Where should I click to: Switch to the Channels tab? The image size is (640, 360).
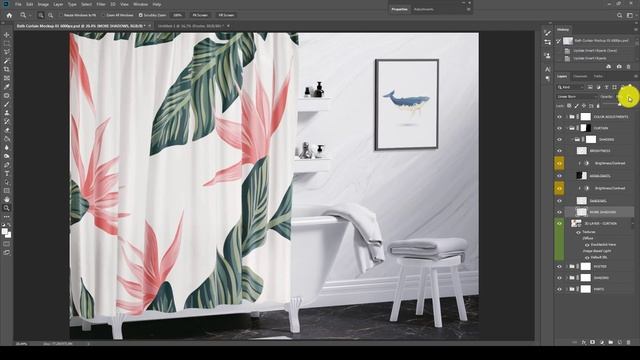click(x=580, y=76)
